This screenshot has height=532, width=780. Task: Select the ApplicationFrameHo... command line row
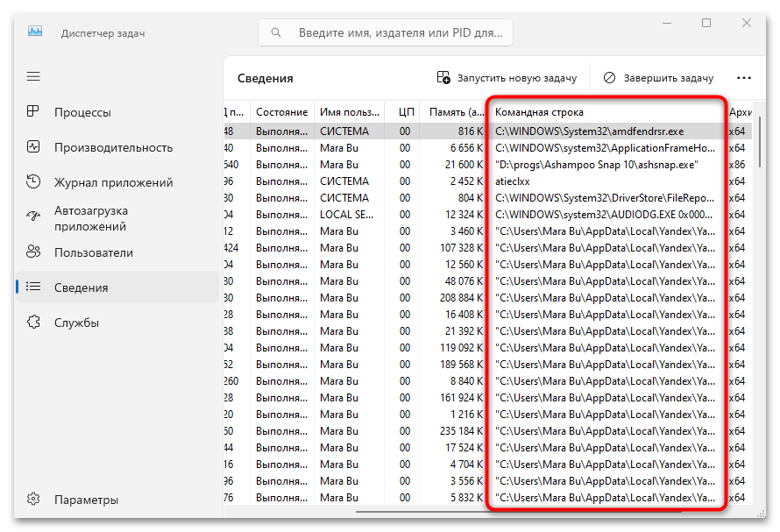(605, 148)
